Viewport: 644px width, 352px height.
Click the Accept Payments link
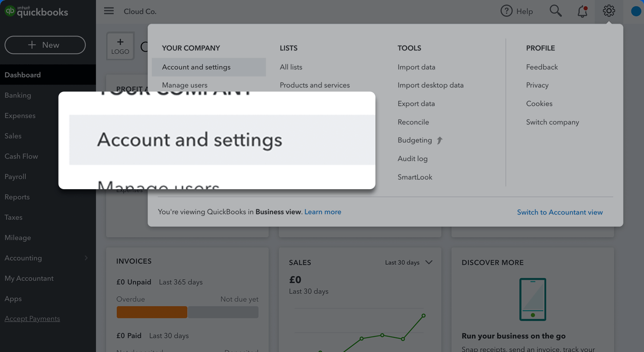click(32, 319)
